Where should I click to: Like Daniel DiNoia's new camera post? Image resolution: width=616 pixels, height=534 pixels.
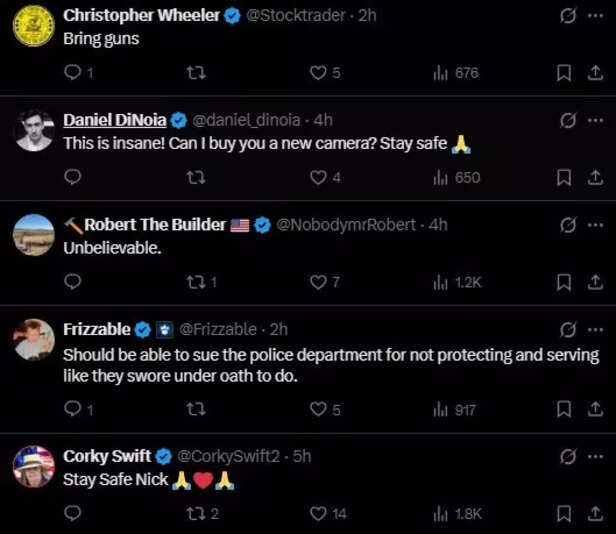(318, 177)
